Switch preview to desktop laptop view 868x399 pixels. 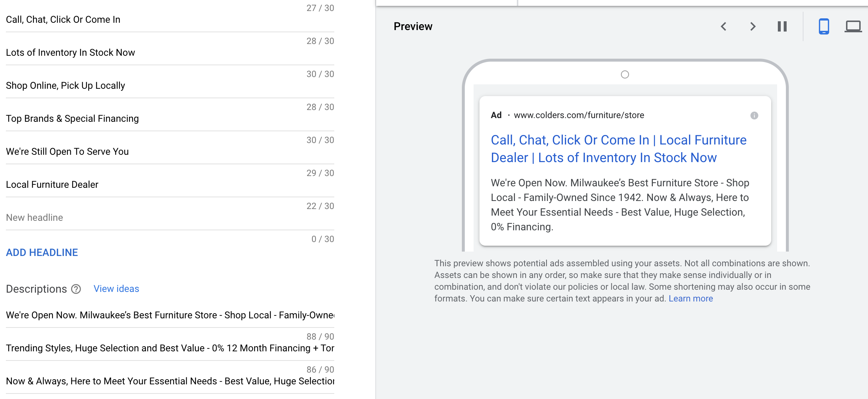pos(853,26)
